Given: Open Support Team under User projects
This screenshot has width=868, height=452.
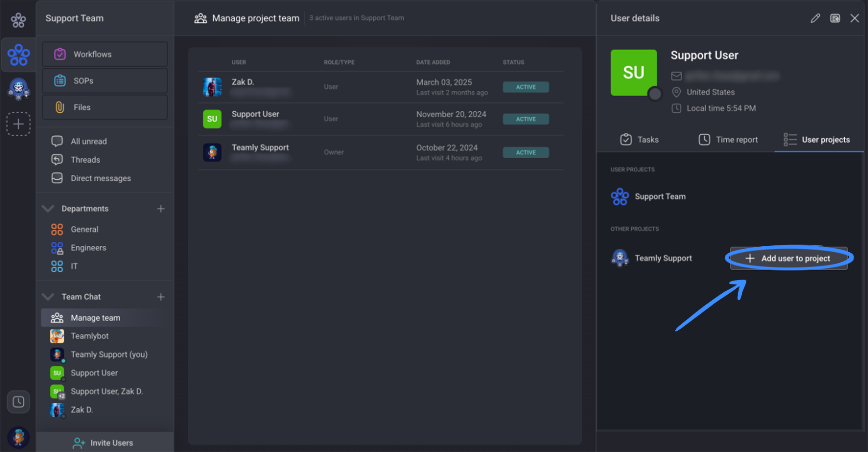Looking at the screenshot, I should pyautogui.click(x=648, y=197).
